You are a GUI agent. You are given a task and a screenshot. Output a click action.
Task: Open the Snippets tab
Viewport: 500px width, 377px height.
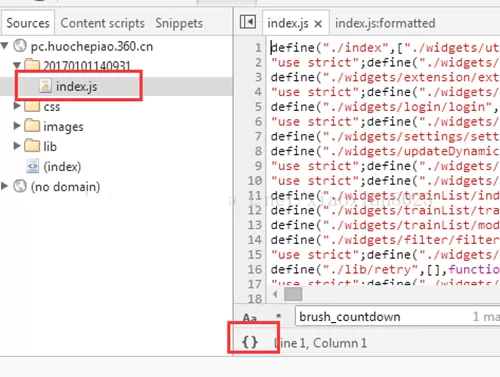coord(179,23)
